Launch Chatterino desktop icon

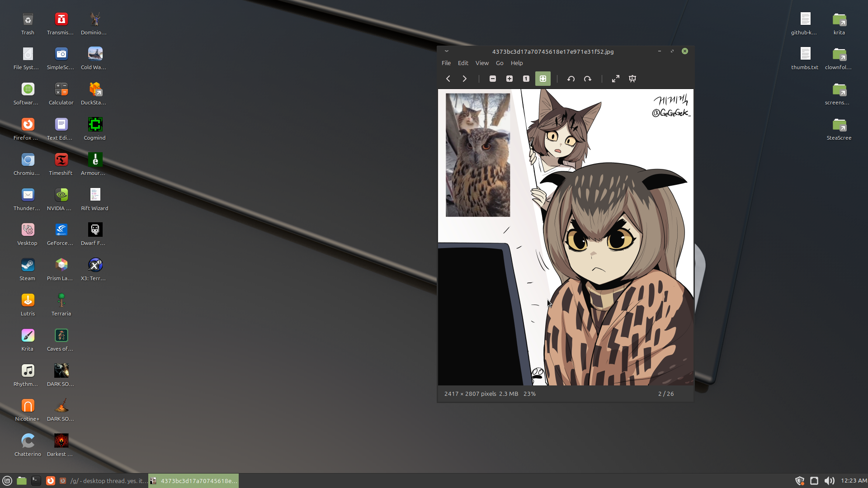(28, 446)
